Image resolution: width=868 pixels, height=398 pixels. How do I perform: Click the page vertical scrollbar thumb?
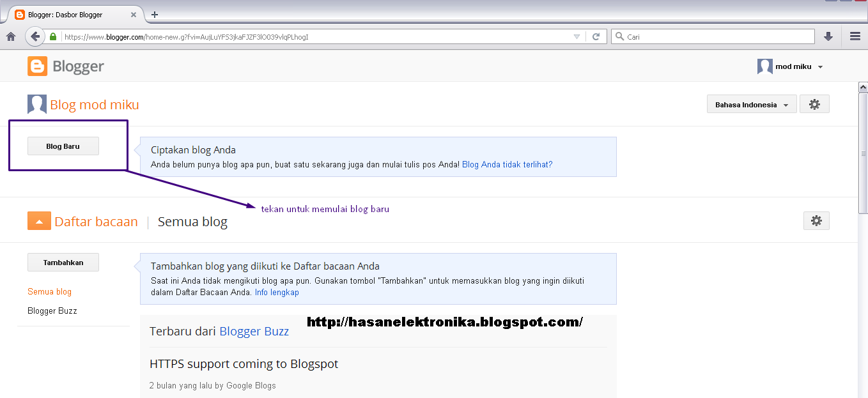point(863,153)
